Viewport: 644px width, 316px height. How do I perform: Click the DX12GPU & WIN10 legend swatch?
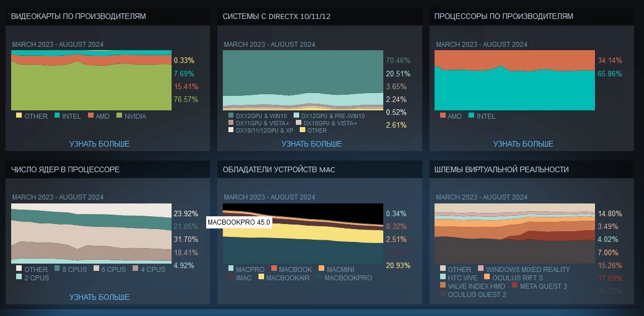(x=231, y=116)
